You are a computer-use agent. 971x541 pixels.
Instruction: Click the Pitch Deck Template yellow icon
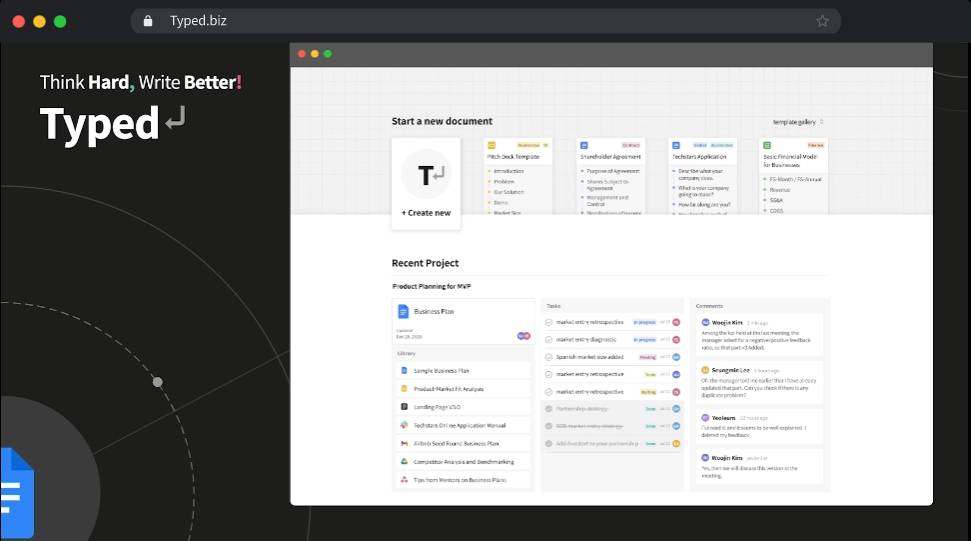(x=491, y=145)
